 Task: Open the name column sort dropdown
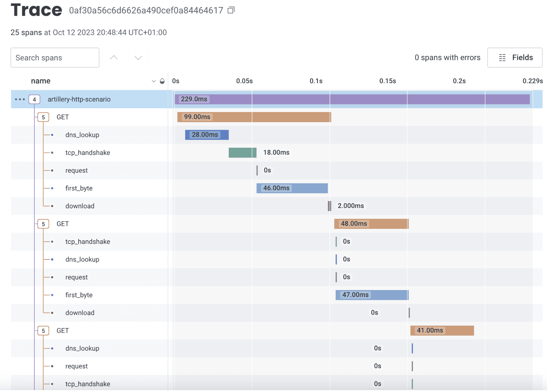coord(154,81)
